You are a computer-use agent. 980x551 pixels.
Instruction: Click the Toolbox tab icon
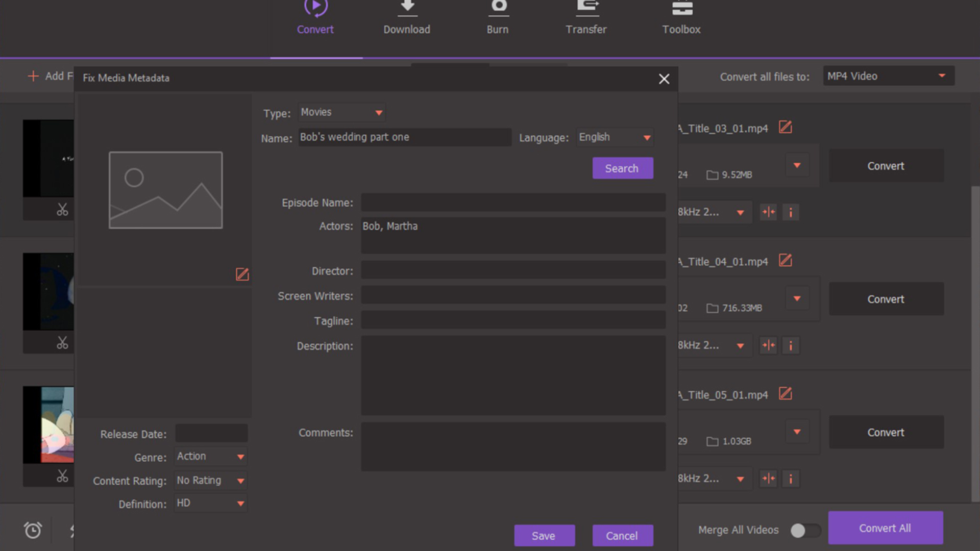(681, 18)
